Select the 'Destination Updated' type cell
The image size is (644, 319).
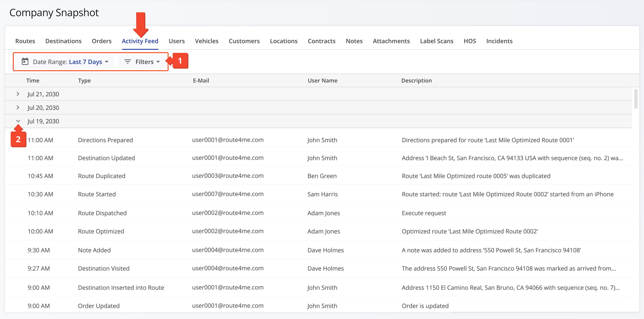pos(106,158)
